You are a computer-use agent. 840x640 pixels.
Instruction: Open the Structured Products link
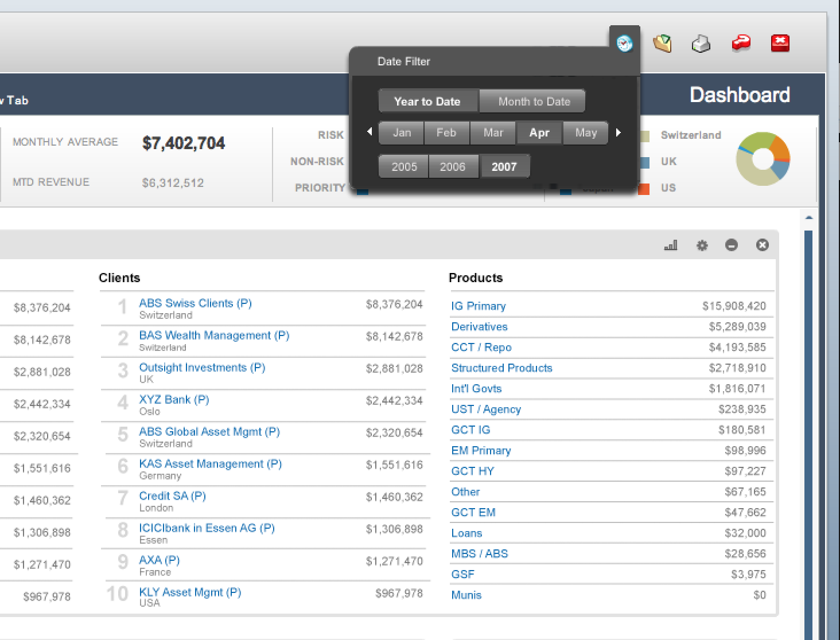click(501, 368)
